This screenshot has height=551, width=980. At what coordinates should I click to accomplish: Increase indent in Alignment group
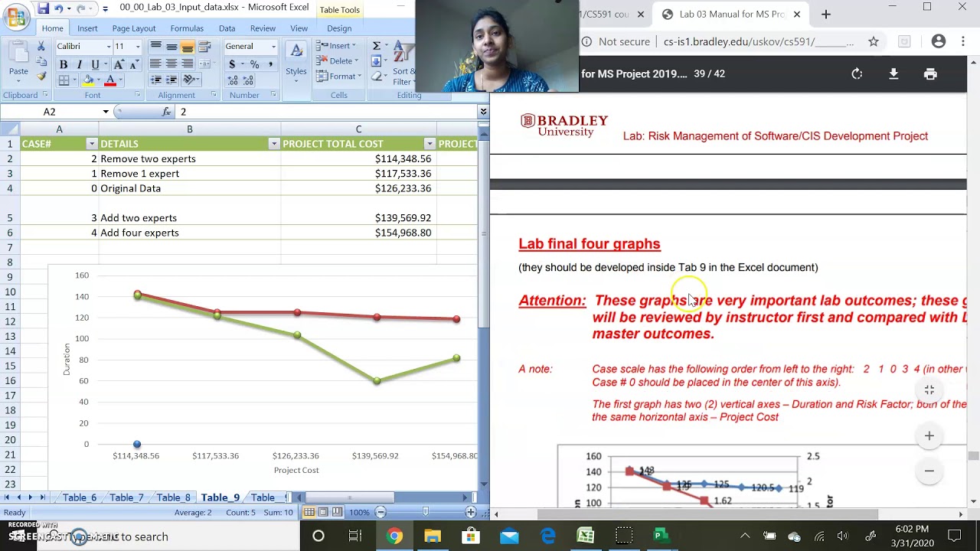(171, 80)
